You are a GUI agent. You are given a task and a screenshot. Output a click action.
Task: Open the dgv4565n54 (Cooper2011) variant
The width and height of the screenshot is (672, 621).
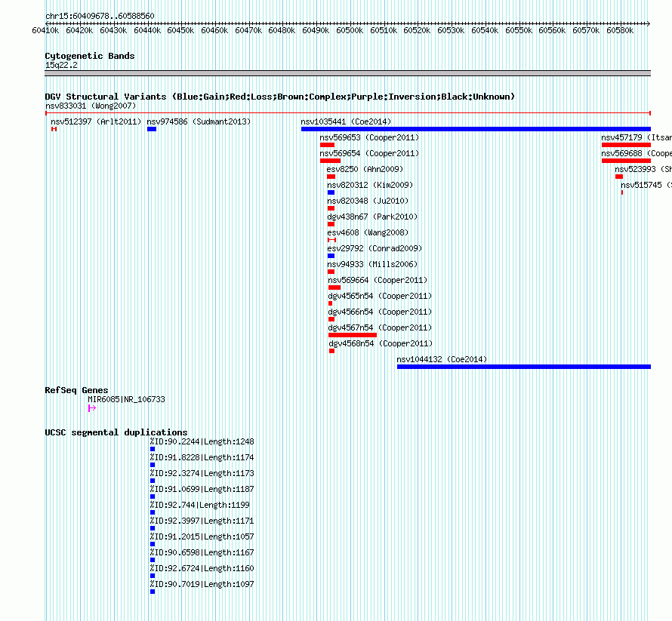pos(380,296)
